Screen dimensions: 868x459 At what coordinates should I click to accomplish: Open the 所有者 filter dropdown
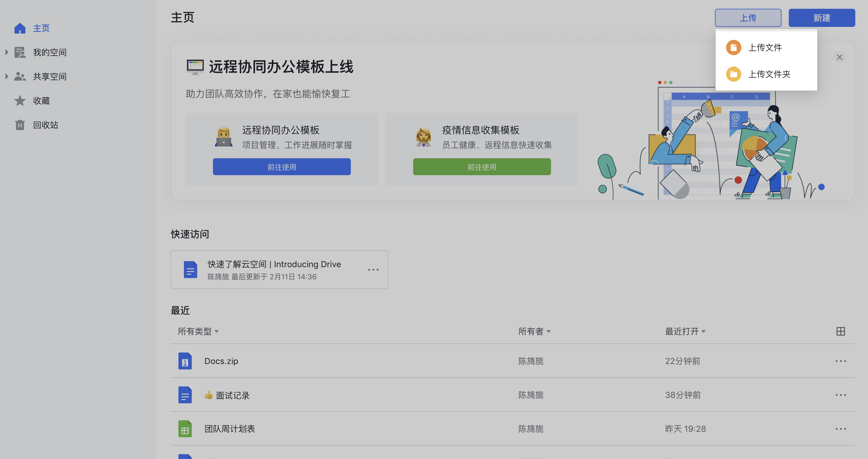pyautogui.click(x=534, y=331)
